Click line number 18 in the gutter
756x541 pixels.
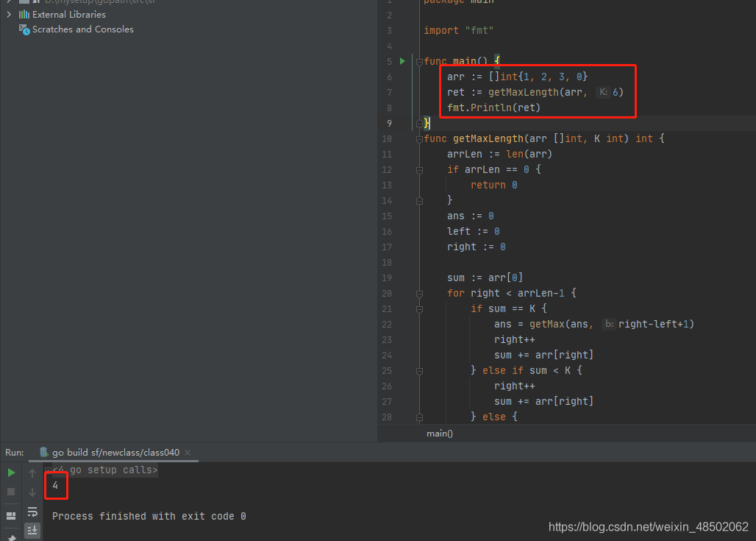tap(387, 263)
